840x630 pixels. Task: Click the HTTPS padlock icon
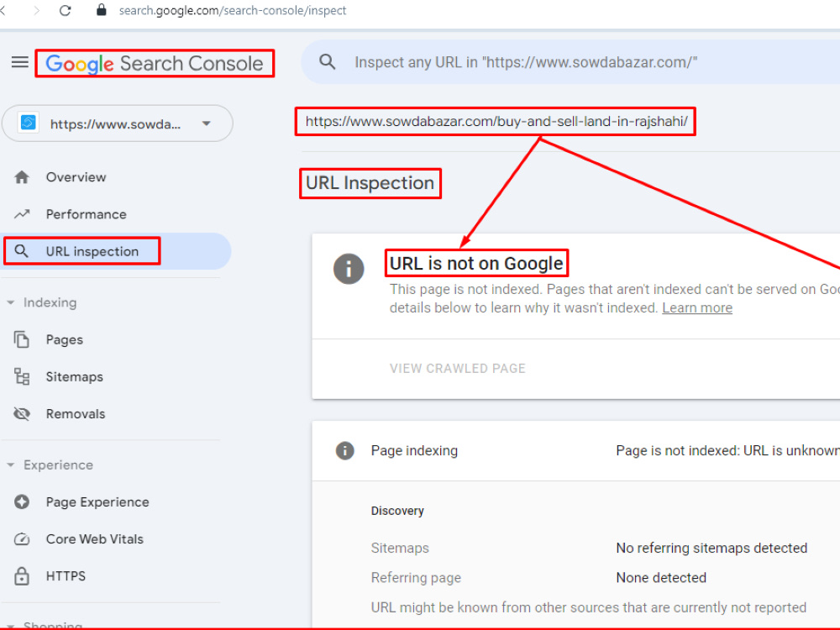22,576
